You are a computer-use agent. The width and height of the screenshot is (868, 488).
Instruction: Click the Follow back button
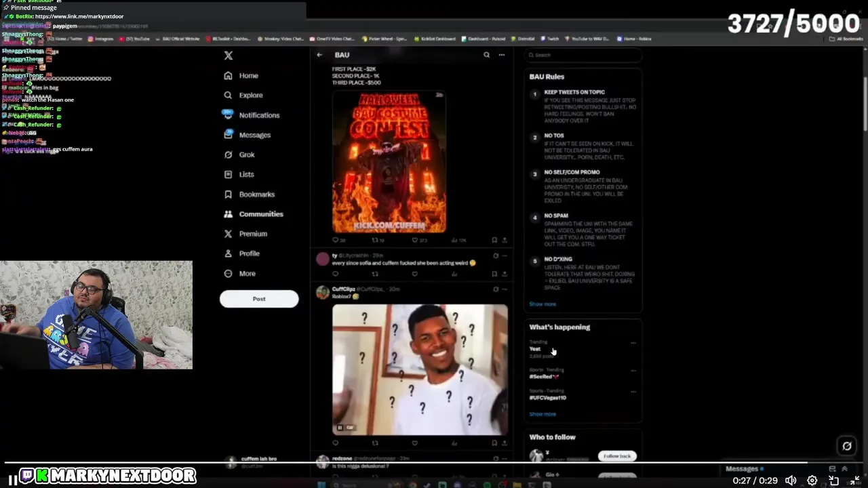click(617, 456)
